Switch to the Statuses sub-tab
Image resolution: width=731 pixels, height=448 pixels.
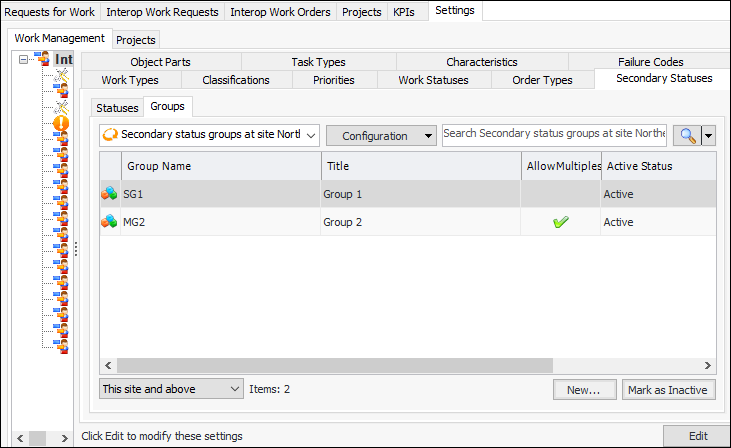coord(117,107)
